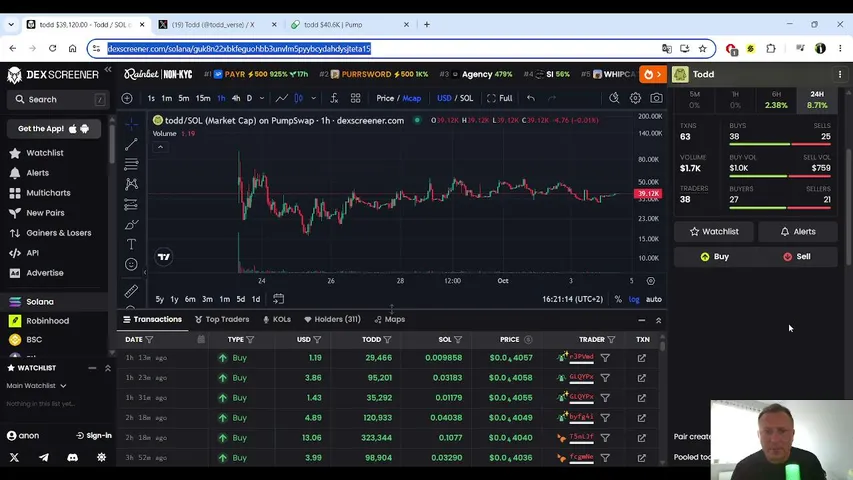
Task: Select the 24H stats period
Action: (x=817, y=100)
